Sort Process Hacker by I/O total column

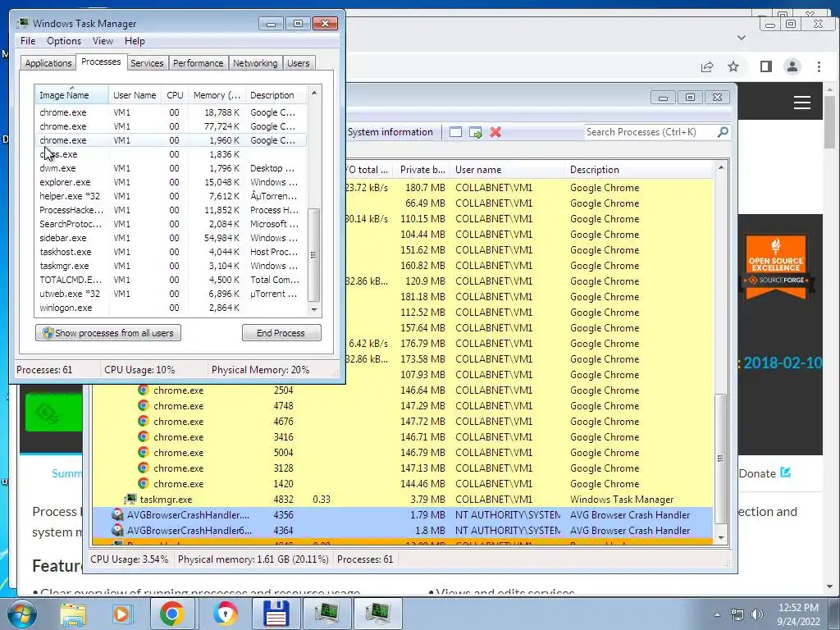[368, 170]
